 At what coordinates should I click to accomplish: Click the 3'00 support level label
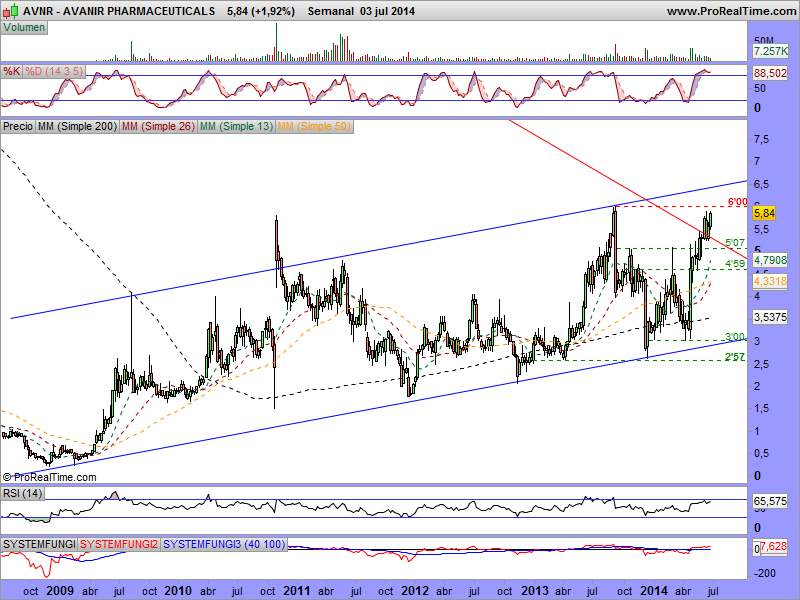[x=735, y=337]
